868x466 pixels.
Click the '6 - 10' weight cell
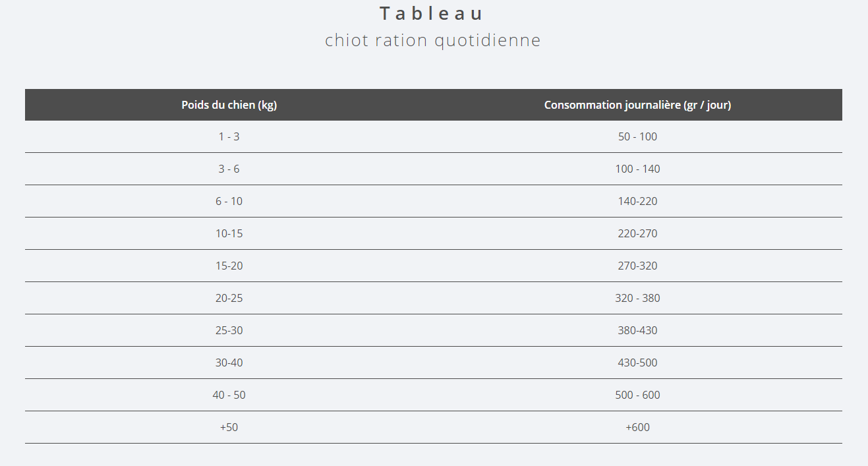tap(229, 201)
